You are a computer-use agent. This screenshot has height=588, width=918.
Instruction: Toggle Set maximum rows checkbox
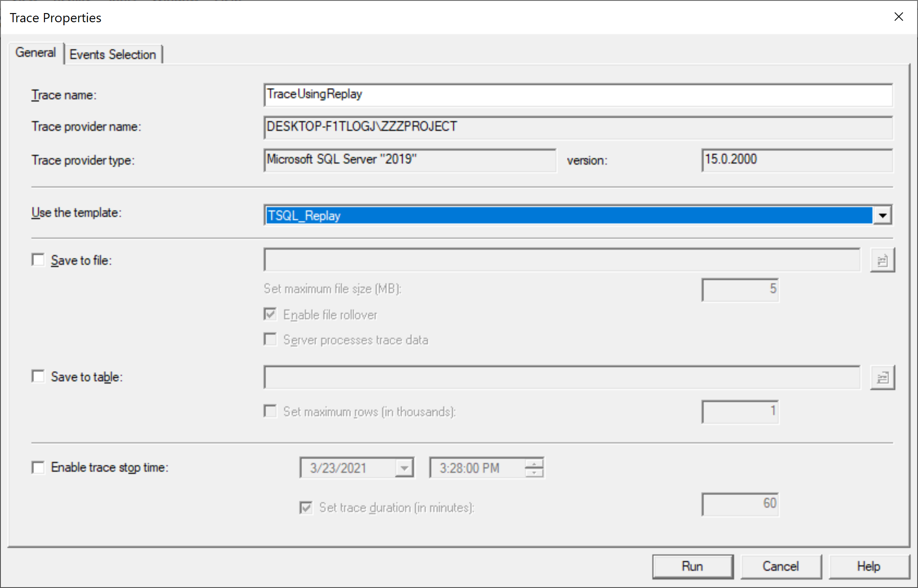[x=270, y=411]
